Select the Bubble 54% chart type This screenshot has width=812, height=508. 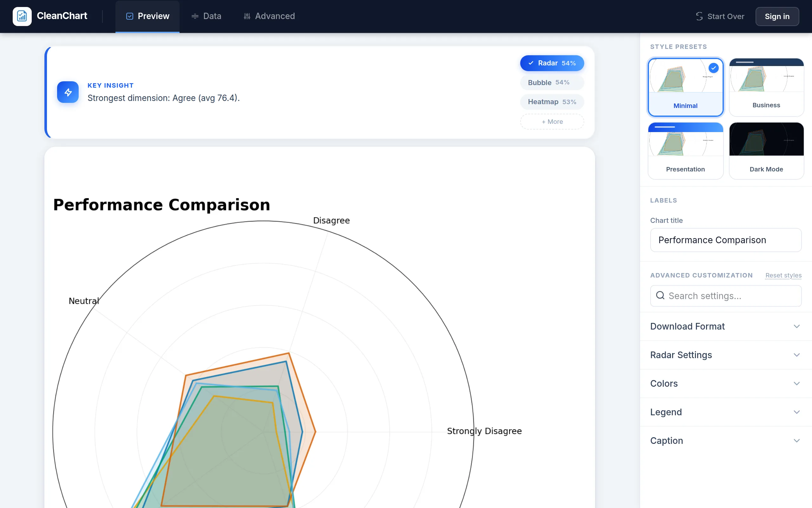[552, 82]
